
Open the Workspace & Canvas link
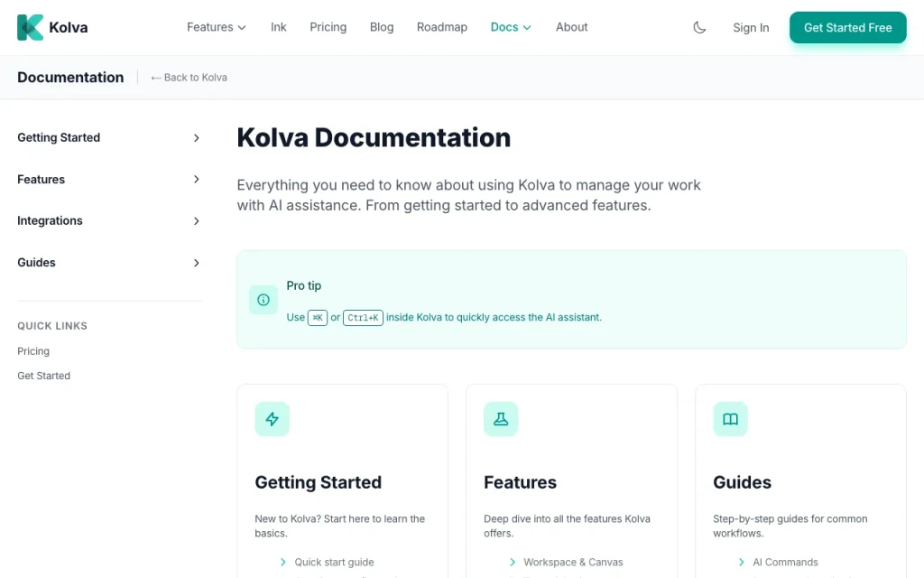pos(573,562)
